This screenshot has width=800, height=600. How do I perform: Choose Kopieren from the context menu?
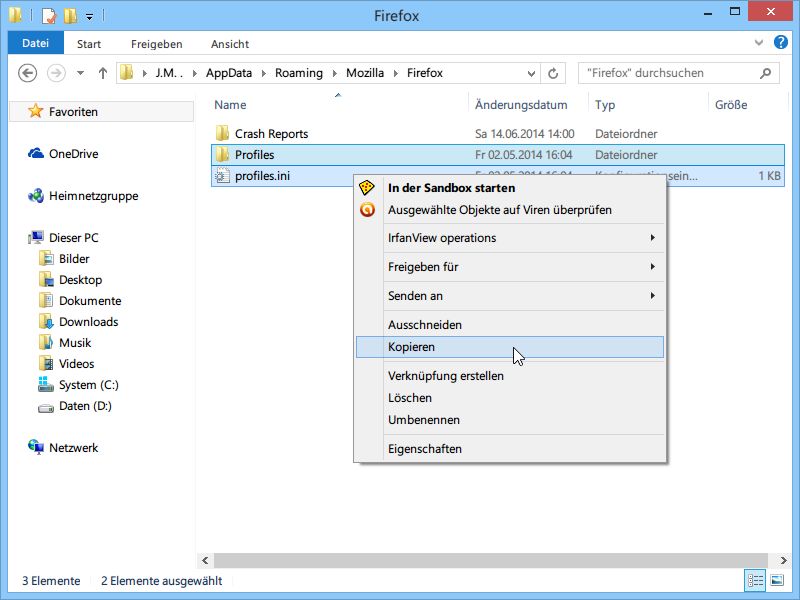point(510,347)
